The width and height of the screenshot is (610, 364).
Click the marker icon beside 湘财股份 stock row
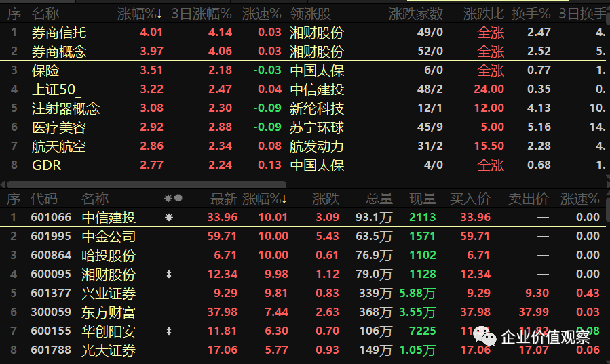point(169,275)
